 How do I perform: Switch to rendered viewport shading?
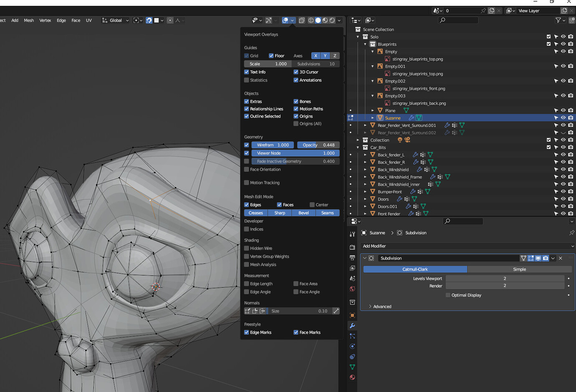(x=332, y=20)
